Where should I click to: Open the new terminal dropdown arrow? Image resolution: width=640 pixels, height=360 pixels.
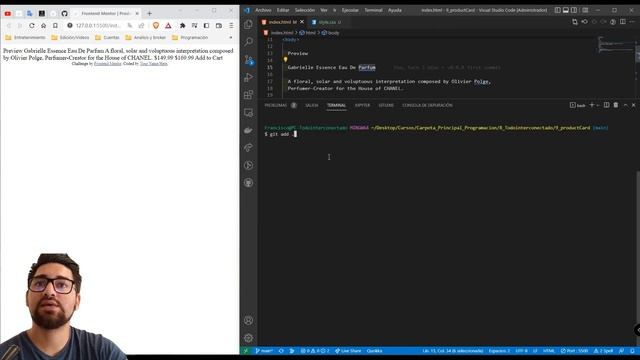point(598,105)
